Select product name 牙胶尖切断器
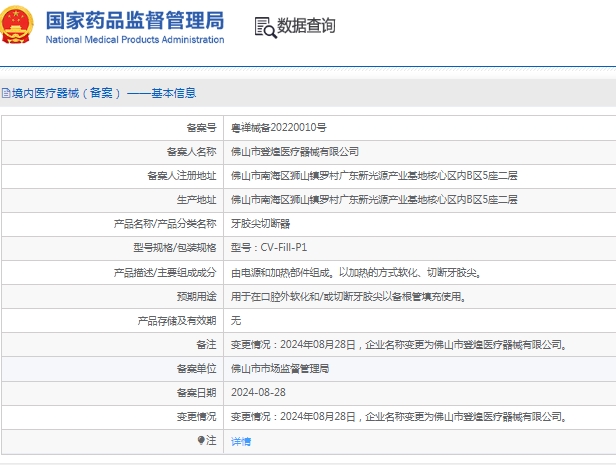Viewport: 616px width, 465px height. (x=260, y=224)
